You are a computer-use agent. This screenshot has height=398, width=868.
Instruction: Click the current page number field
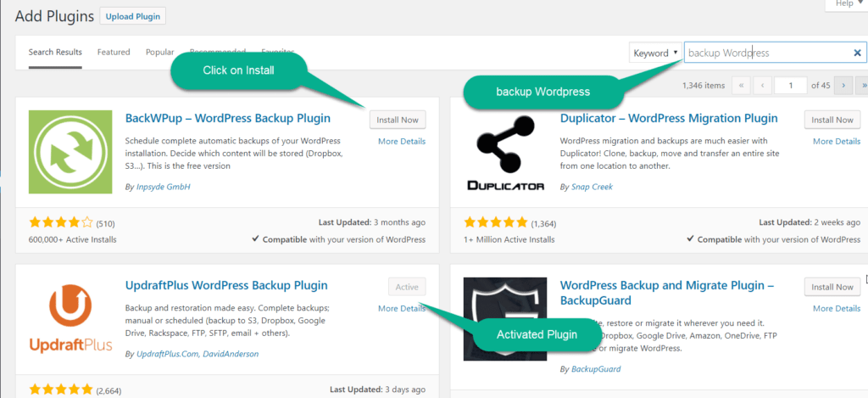point(791,86)
